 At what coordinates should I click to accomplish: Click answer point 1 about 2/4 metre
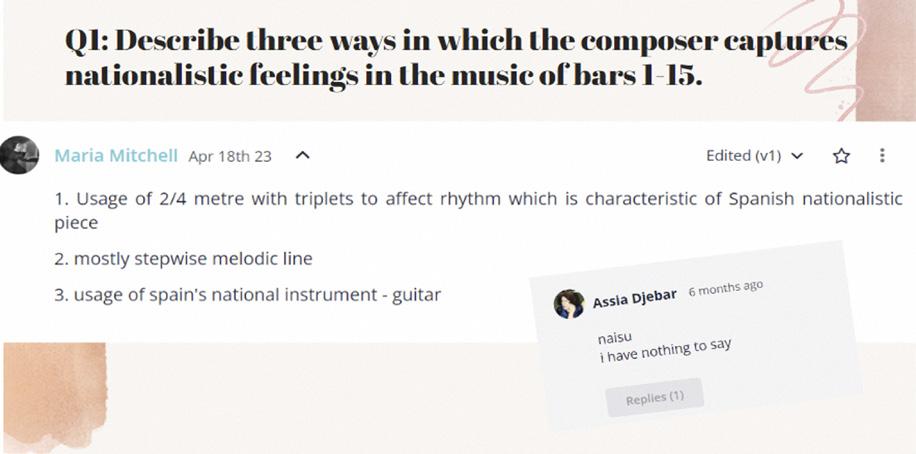tap(478, 199)
